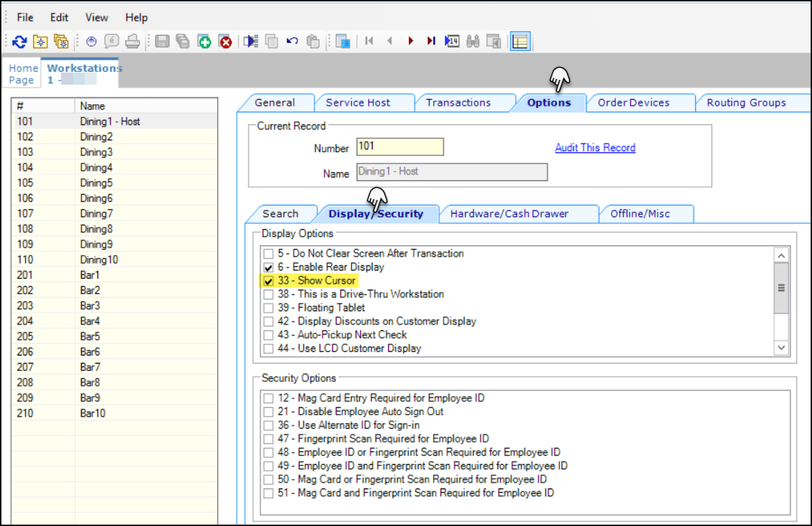Screen dimensions: 812x526
Task: Click the blue Refresh arrows icon
Action: pyautogui.click(x=19, y=42)
